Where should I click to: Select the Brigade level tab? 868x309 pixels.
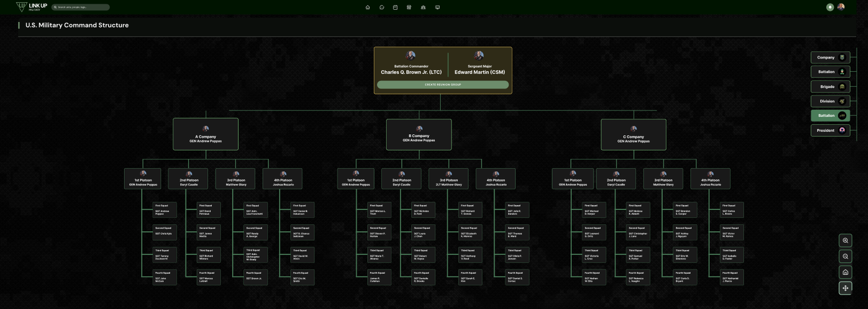tap(830, 87)
